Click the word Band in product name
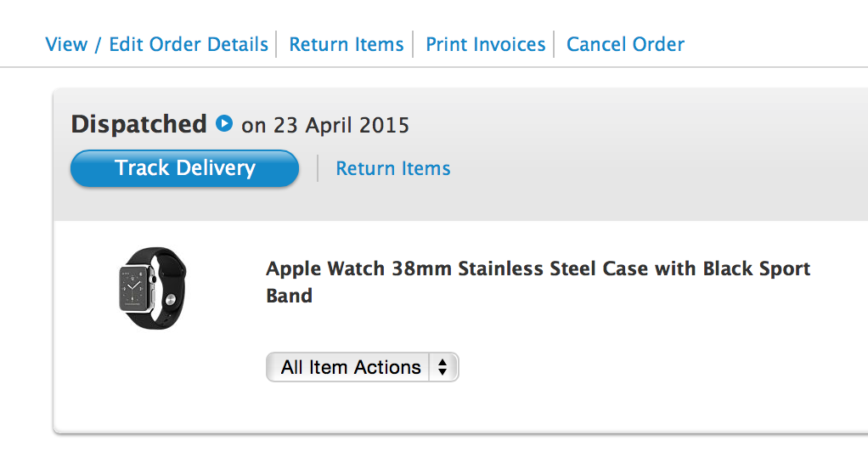 [x=290, y=296]
